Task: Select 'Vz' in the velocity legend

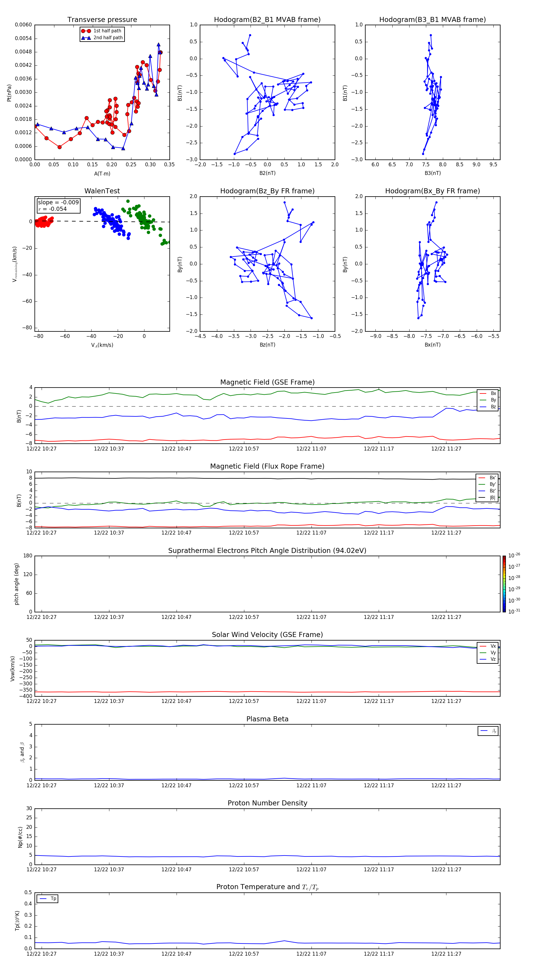Action: coord(488,659)
